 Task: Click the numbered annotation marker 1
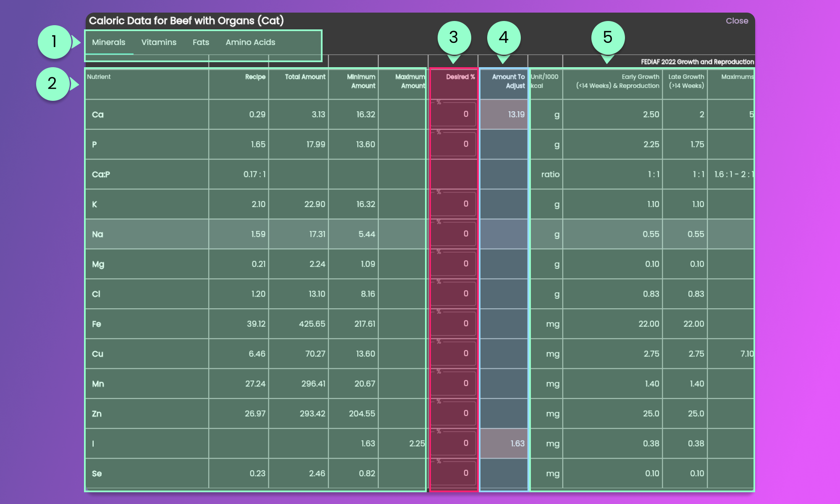[54, 42]
